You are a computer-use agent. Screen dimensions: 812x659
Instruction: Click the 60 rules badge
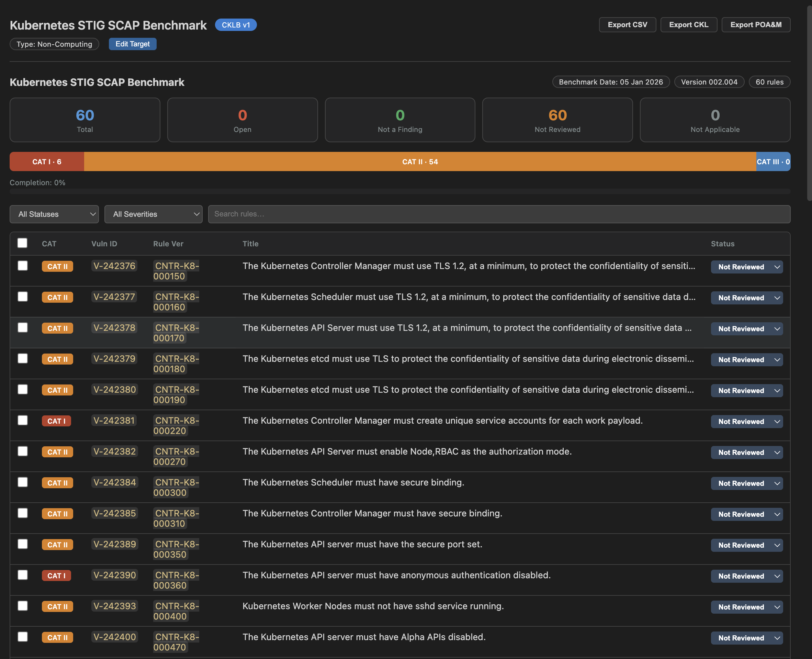coord(769,82)
